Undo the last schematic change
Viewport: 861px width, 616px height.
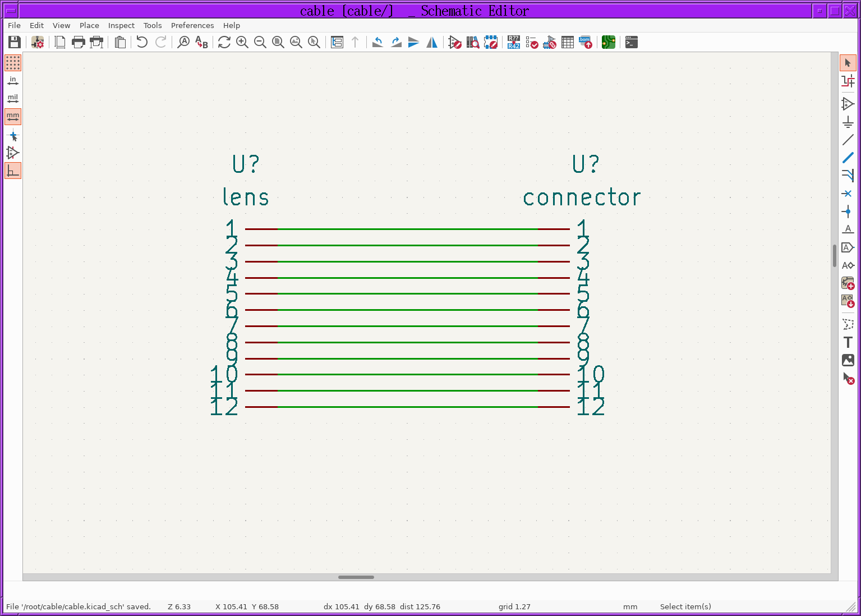(141, 42)
